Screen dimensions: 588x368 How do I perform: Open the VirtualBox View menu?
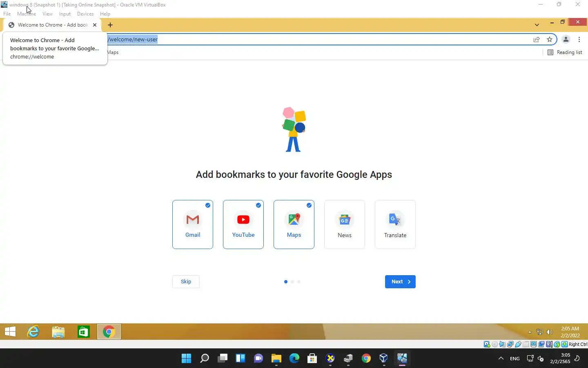(x=47, y=14)
